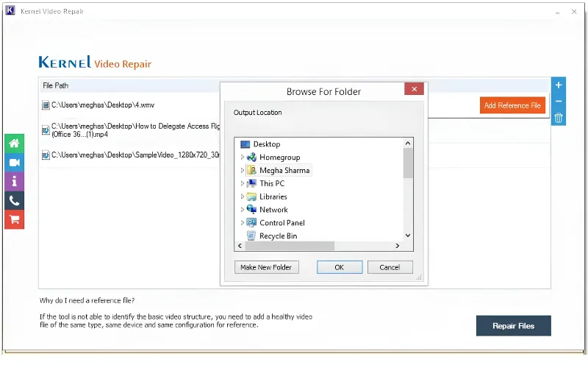The height and width of the screenshot is (368, 588).
Task: Choose Libraries entry
Action: click(x=273, y=197)
